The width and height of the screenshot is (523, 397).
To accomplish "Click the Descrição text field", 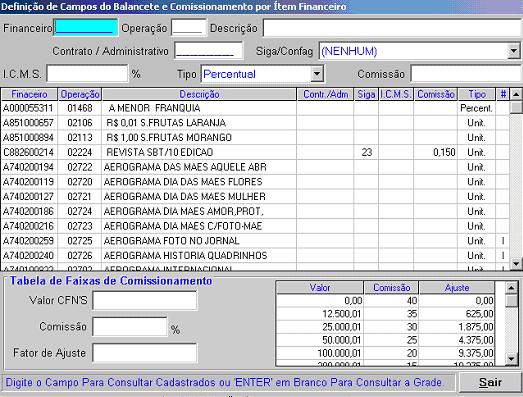I will pos(393,28).
